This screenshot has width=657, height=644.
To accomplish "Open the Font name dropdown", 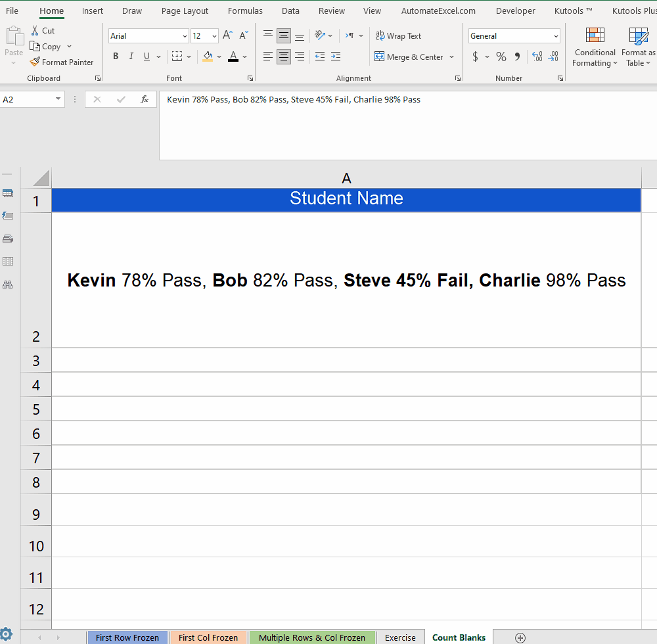I will tap(184, 35).
